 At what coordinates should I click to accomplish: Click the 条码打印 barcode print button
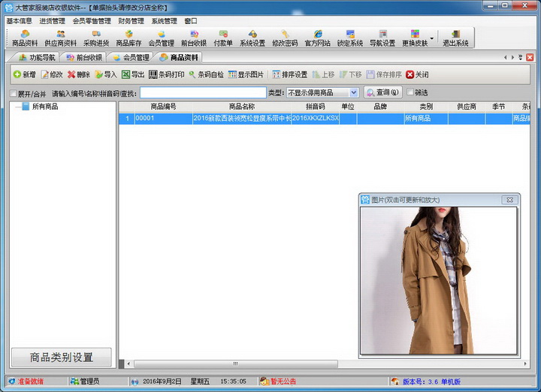pyautogui.click(x=166, y=74)
